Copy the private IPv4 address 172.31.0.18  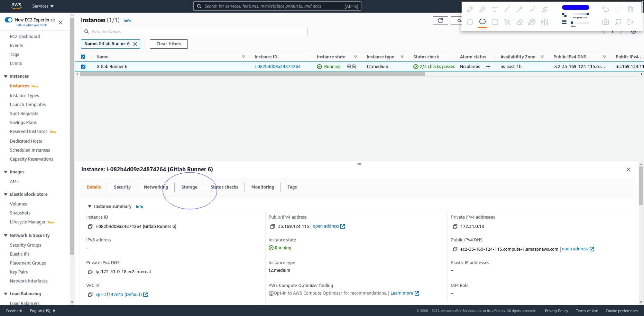click(x=455, y=227)
